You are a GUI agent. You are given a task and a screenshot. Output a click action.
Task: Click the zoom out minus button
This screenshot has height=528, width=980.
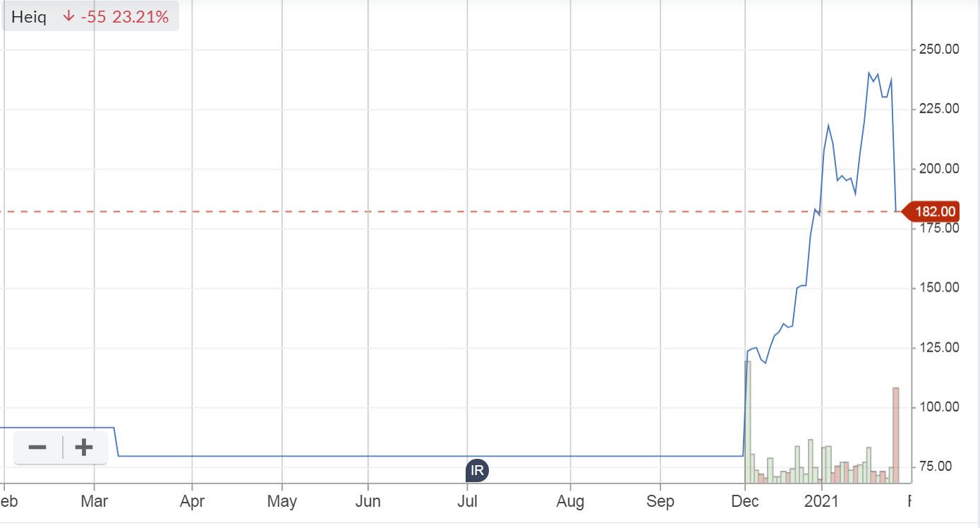[37, 448]
